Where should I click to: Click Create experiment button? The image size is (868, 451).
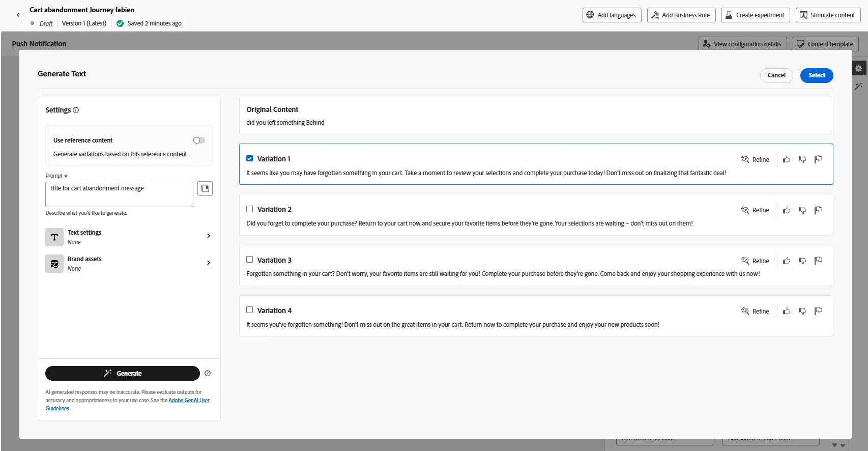pyautogui.click(x=756, y=15)
